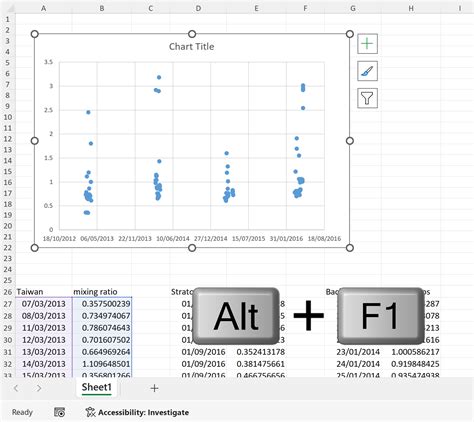Select cell with date 12/03/2013
The width and height of the screenshot is (474, 422).
44,340
